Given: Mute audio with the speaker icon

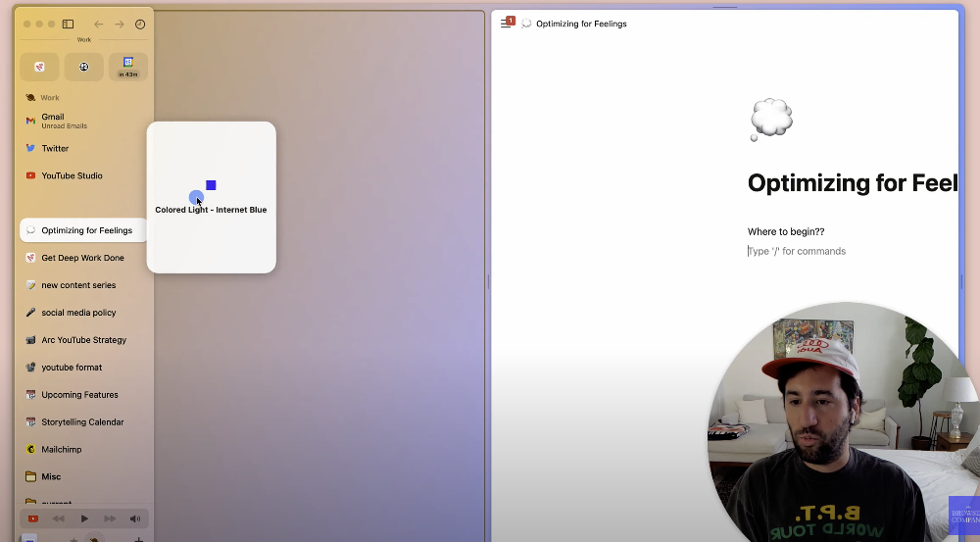Looking at the screenshot, I should 135,518.
